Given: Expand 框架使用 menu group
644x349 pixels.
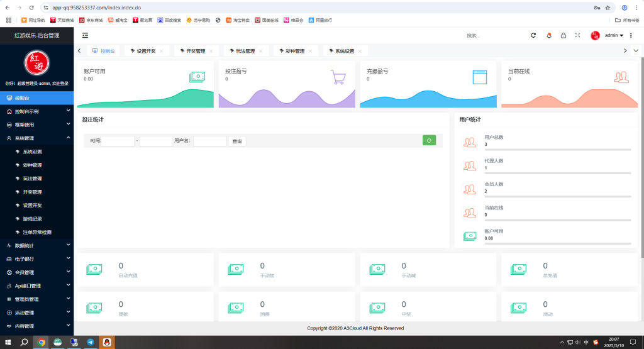Looking at the screenshot, I should click(x=36, y=125).
